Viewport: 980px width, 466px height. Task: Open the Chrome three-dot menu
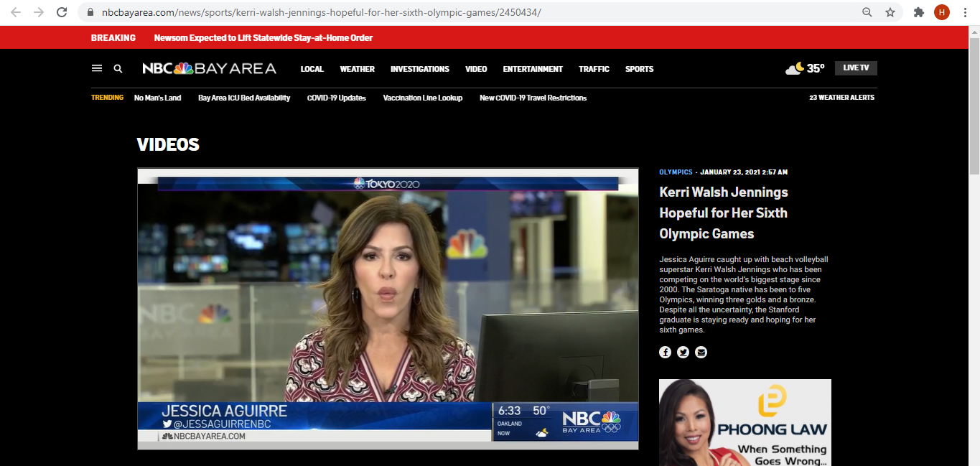966,12
